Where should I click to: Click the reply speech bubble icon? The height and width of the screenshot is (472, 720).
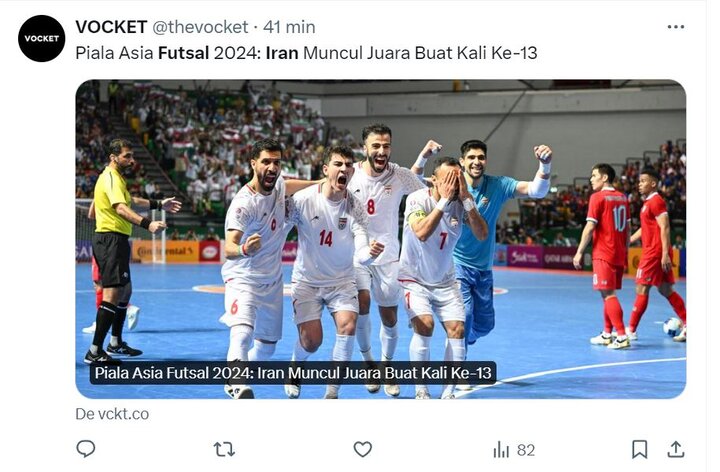(85, 449)
